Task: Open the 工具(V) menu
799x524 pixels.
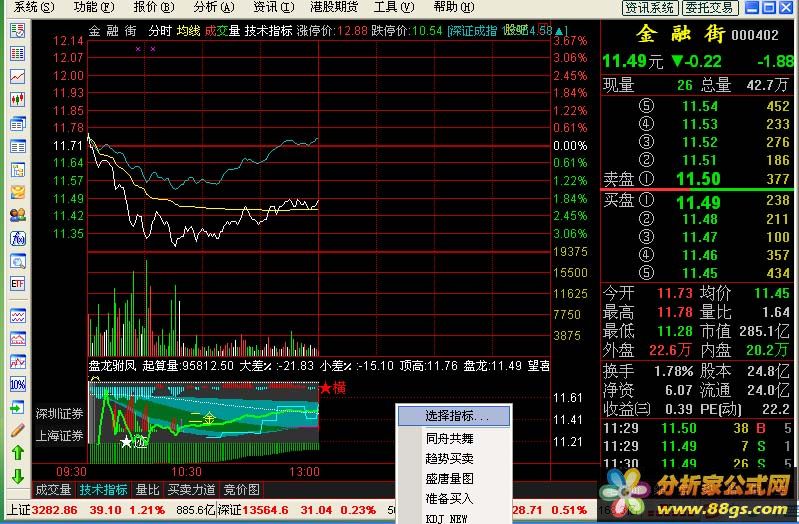Action: pos(394,7)
